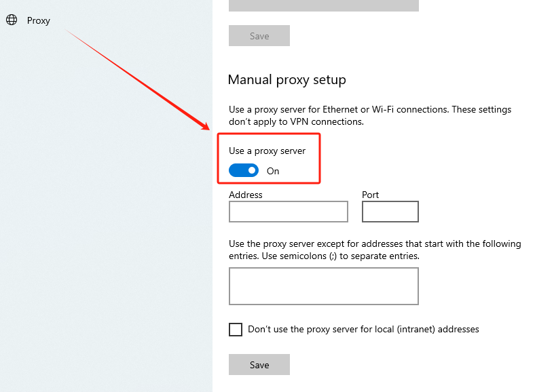Screen dimensions: 535x392
Task: Click the Address field label
Action: tap(246, 195)
